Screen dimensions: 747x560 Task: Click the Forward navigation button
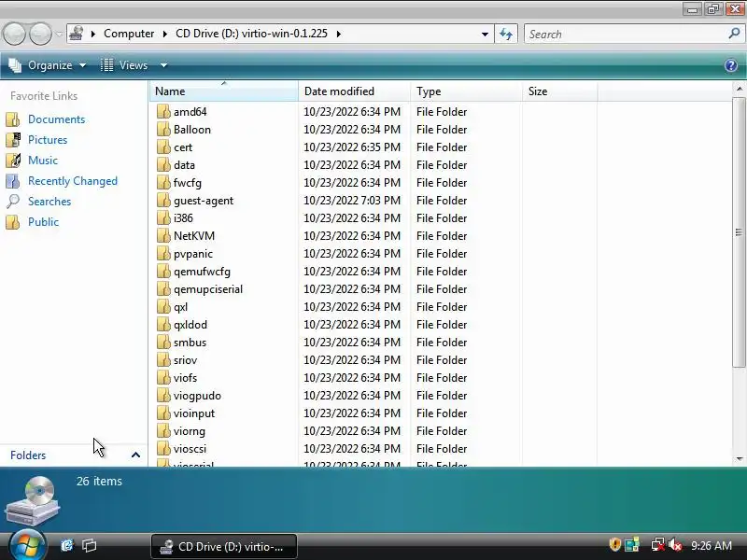40,34
